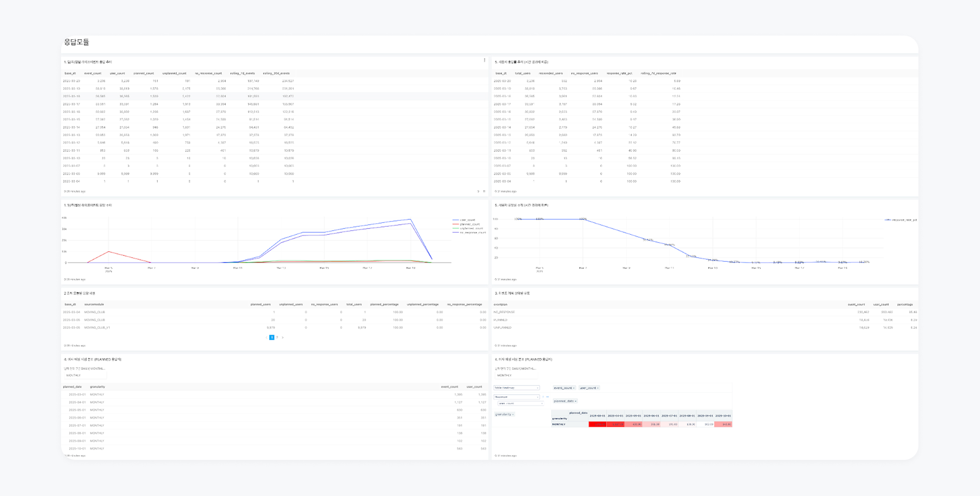Select page 1 of the module table
The image size is (980, 496).
pos(272,337)
